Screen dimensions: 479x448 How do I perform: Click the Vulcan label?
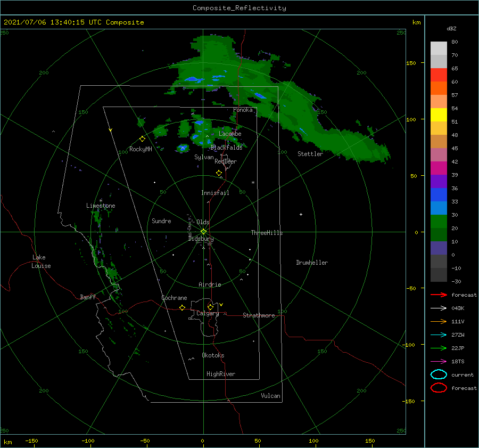coord(271,396)
